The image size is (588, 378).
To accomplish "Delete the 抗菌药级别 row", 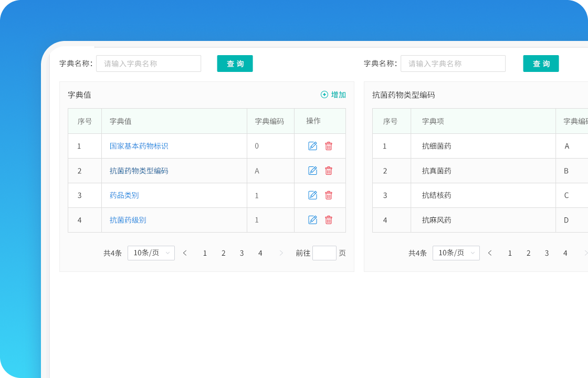I will 329,220.
